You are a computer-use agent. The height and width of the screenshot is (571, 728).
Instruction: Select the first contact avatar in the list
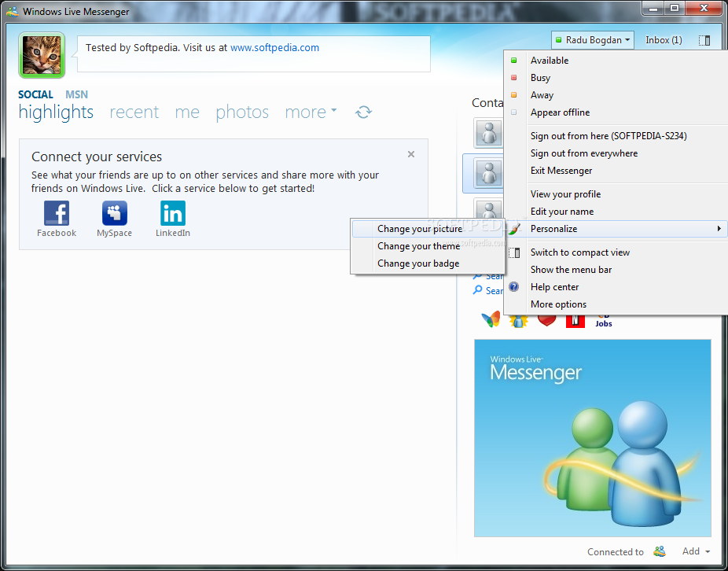489,132
